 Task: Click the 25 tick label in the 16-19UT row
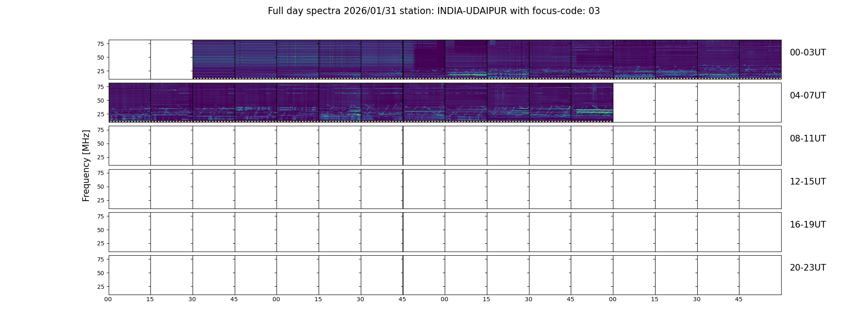(x=100, y=243)
